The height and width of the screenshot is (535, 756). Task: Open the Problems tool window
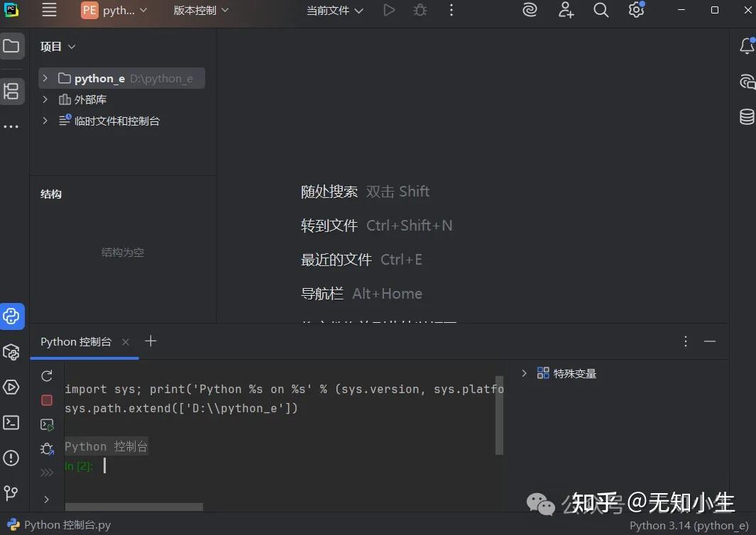coord(12,458)
